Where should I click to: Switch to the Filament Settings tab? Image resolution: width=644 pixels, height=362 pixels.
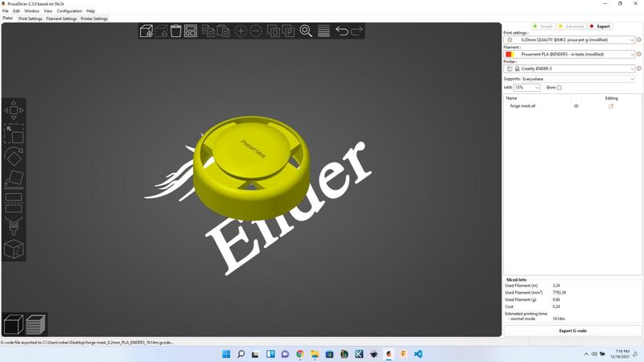pyautogui.click(x=62, y=19)
